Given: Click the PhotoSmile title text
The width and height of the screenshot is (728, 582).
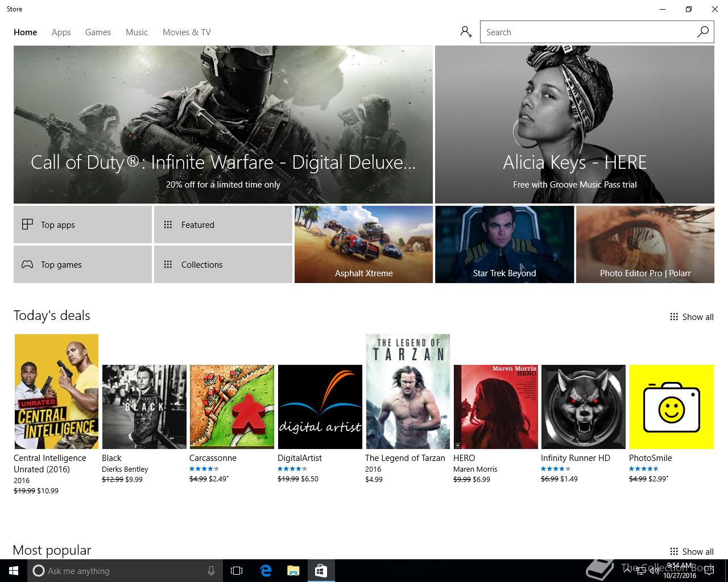Looking at the screenshot, I should [650, 458].
